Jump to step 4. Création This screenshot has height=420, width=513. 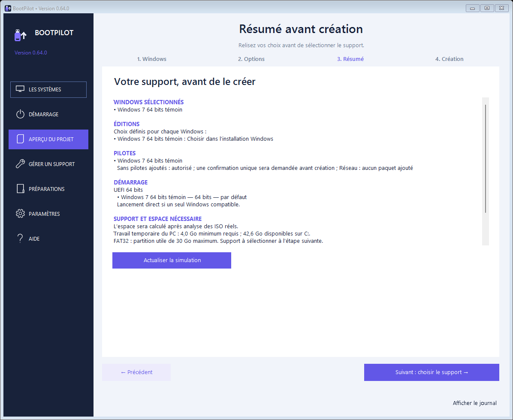[450, 59]
